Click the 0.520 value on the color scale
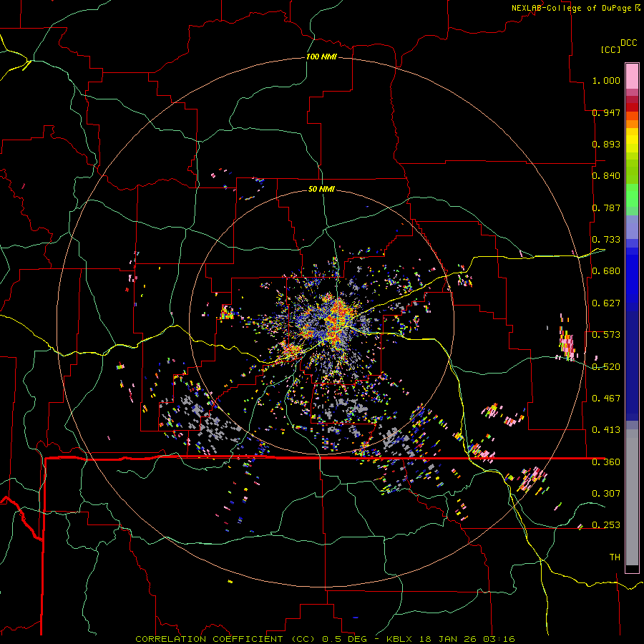The width and height of the screenshot is (644, 644). click(606, 367)
